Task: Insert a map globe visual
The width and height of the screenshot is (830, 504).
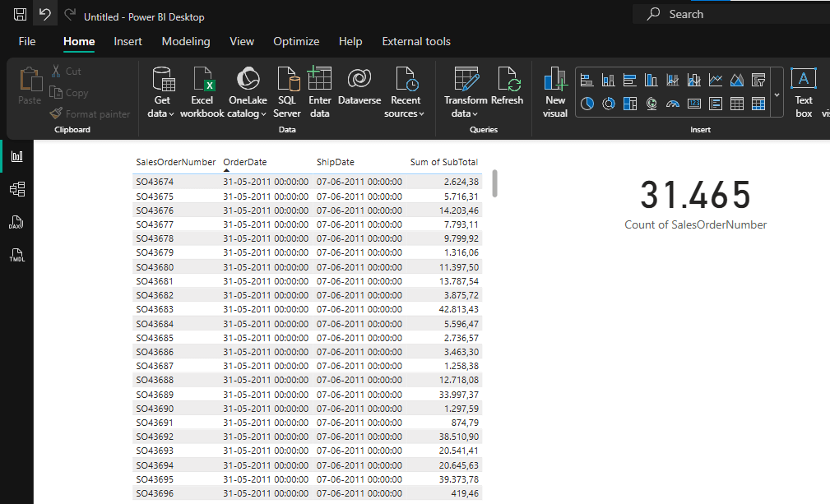Action: point(651,104)
